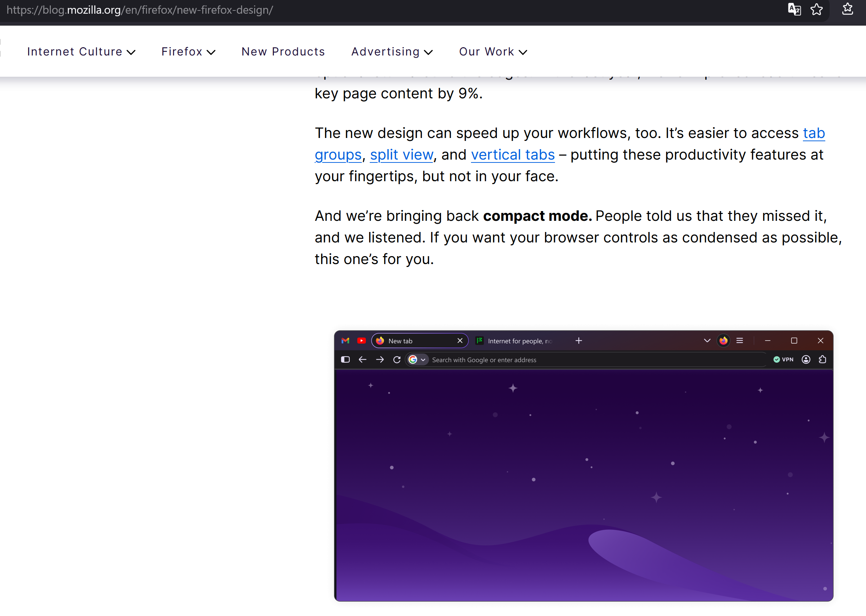This screenshot has height=616, width=866.
Task: Open the "vertical tabs" link
Action: 513,155
